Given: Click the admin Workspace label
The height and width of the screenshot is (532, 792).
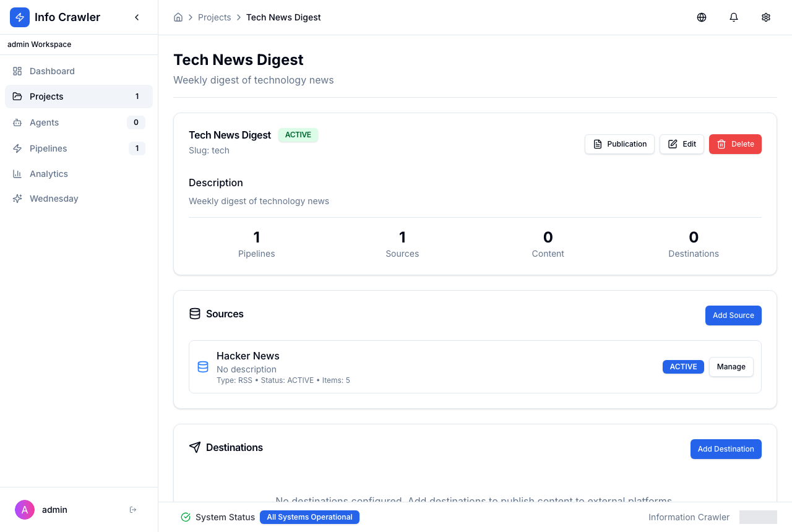Looking at the screenshot, I should pyautogui.click(x=39, y=45).
